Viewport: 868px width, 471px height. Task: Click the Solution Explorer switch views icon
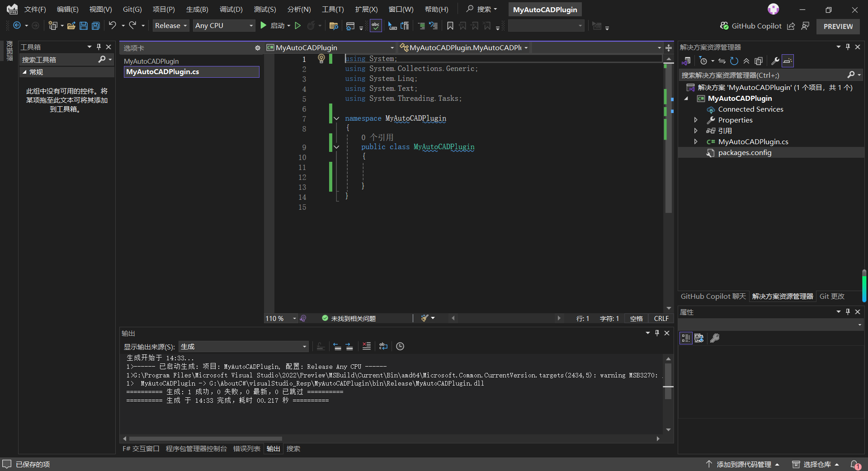click(686, 61)
